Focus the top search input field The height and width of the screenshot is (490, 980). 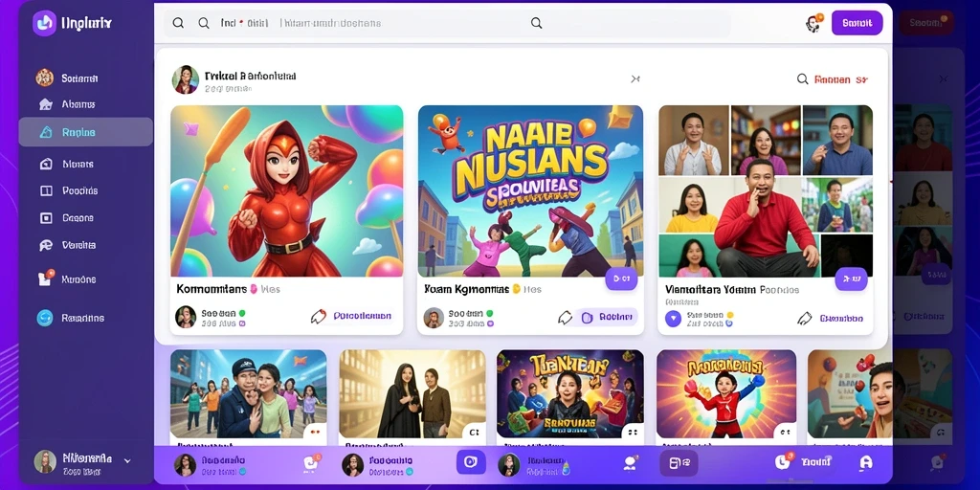point(447,23)
